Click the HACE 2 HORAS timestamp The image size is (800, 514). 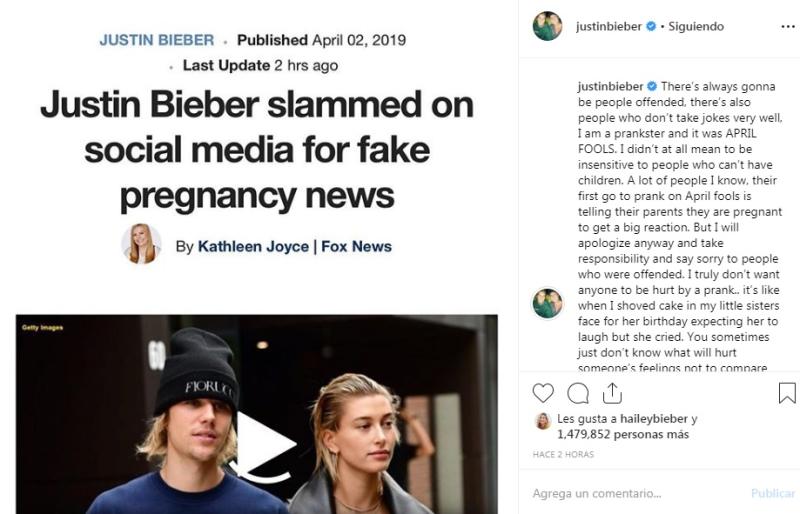coord(564,455)
